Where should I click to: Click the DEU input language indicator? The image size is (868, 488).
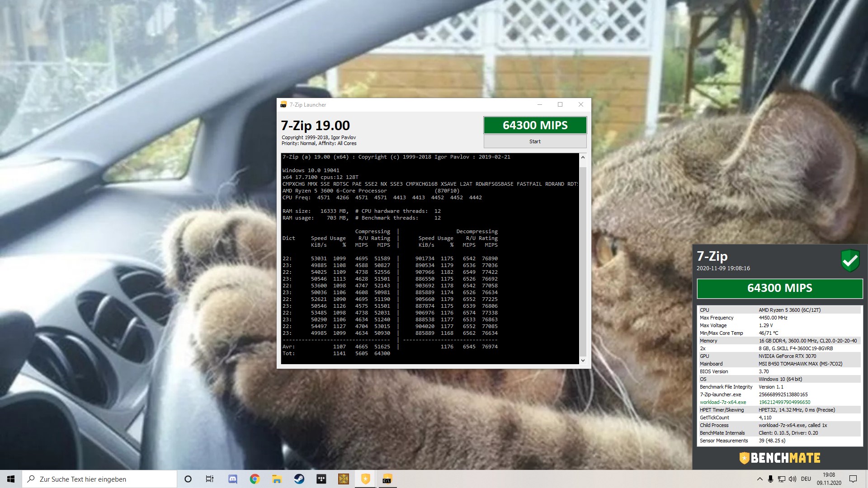click(806, 479)
